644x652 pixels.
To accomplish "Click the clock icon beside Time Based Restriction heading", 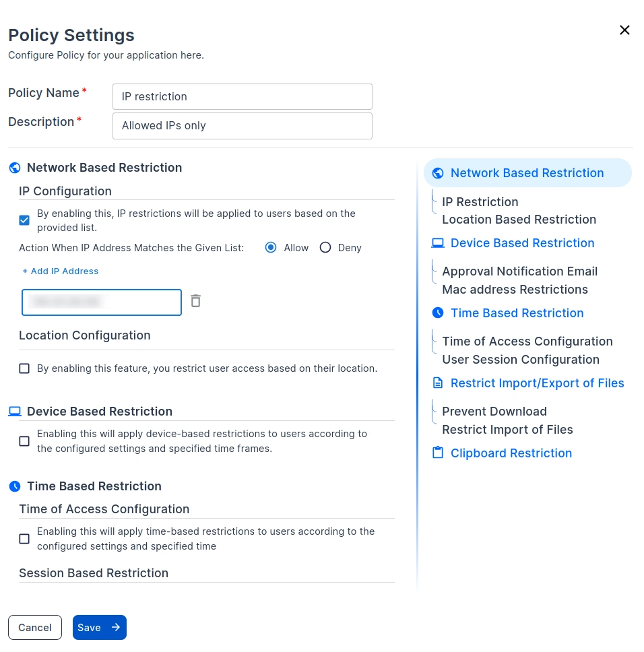I will point(15,486).
